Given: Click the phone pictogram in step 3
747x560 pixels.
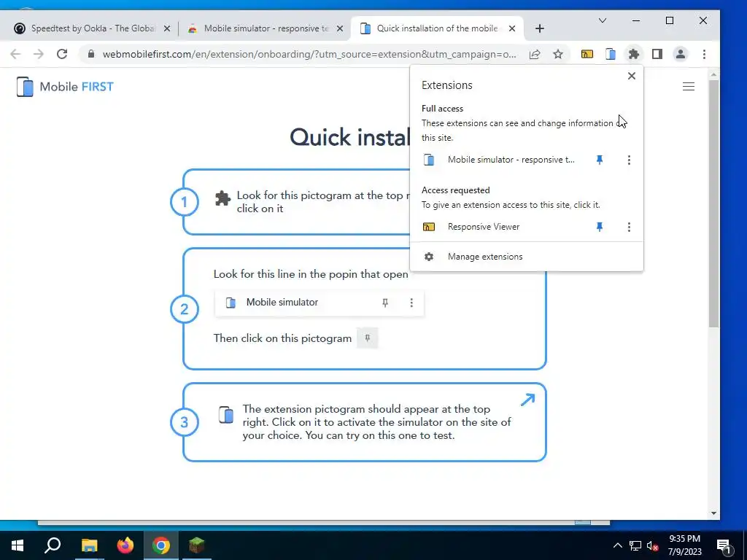Looking at the screenshot, I should (226, 414).
